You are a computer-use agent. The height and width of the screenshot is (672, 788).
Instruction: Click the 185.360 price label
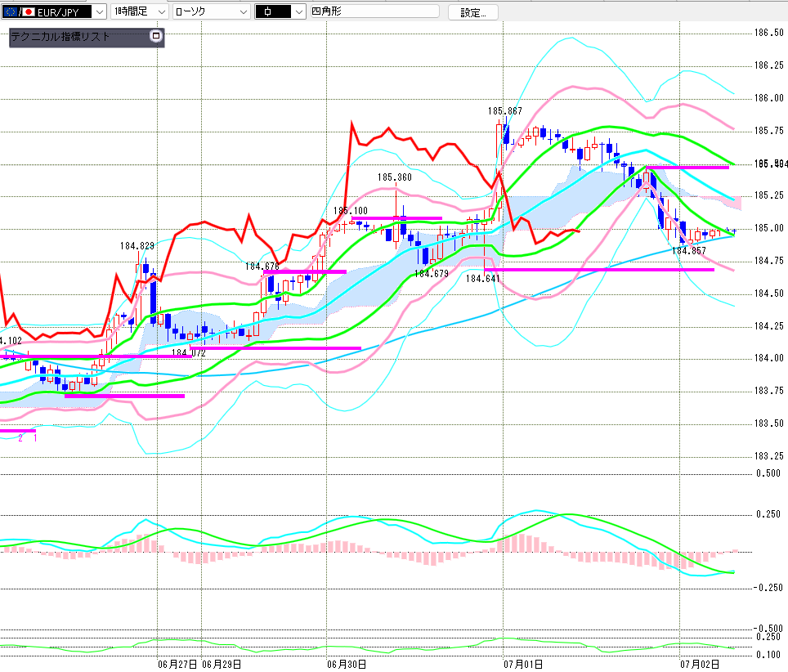pos(395,177)
